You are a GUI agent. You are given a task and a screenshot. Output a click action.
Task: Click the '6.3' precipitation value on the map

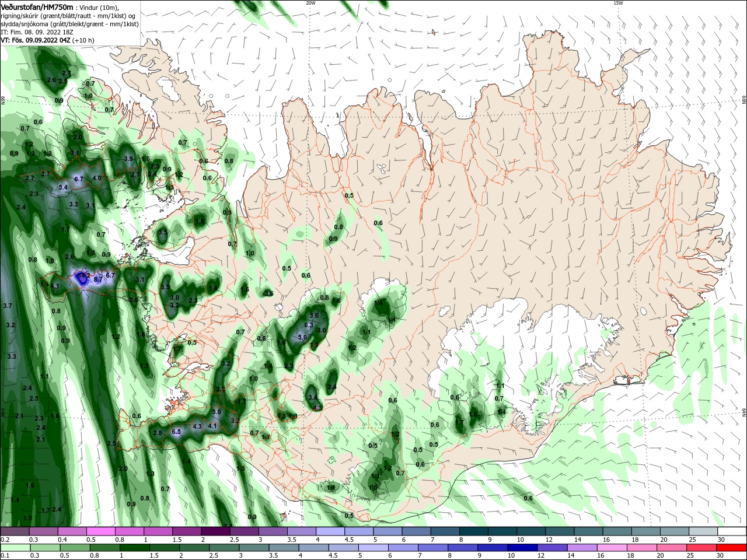pos(309,325)
